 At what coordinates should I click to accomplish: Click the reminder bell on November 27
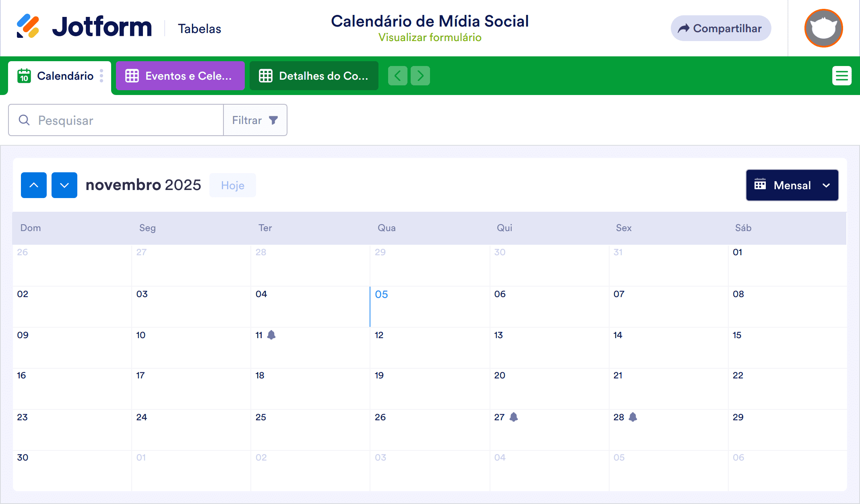click(515, 417)
